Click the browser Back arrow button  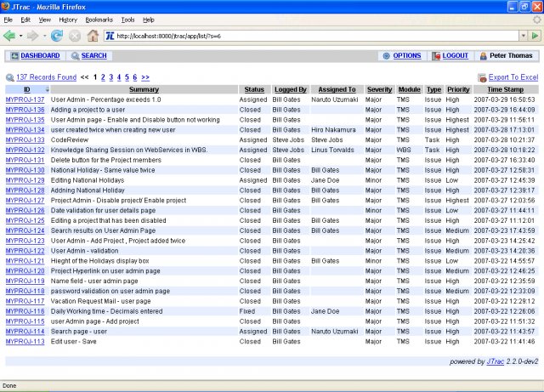11,36
